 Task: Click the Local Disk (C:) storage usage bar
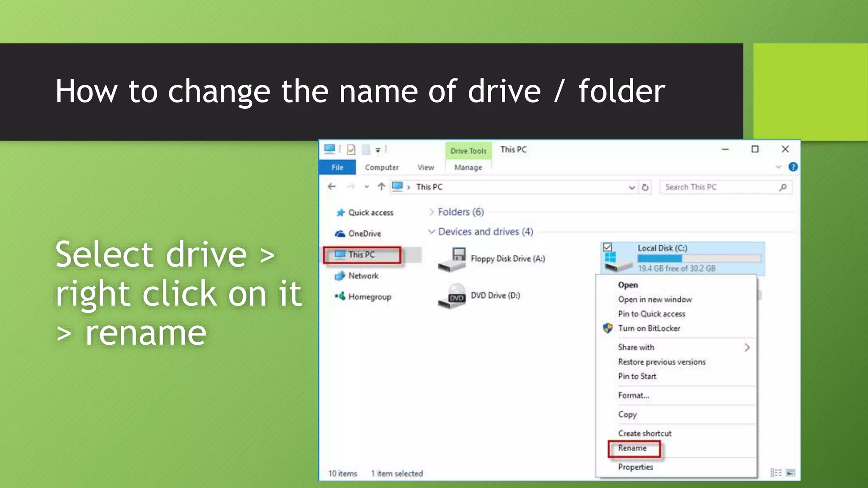699,258
